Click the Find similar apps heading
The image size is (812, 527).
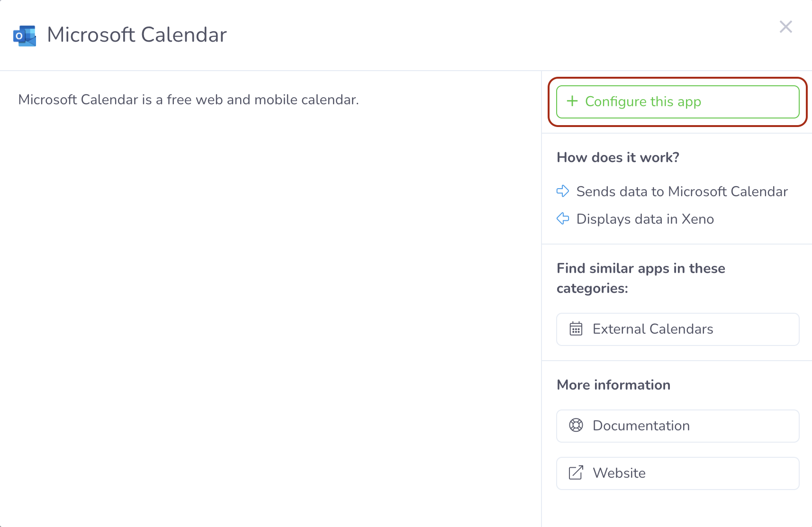641,278
